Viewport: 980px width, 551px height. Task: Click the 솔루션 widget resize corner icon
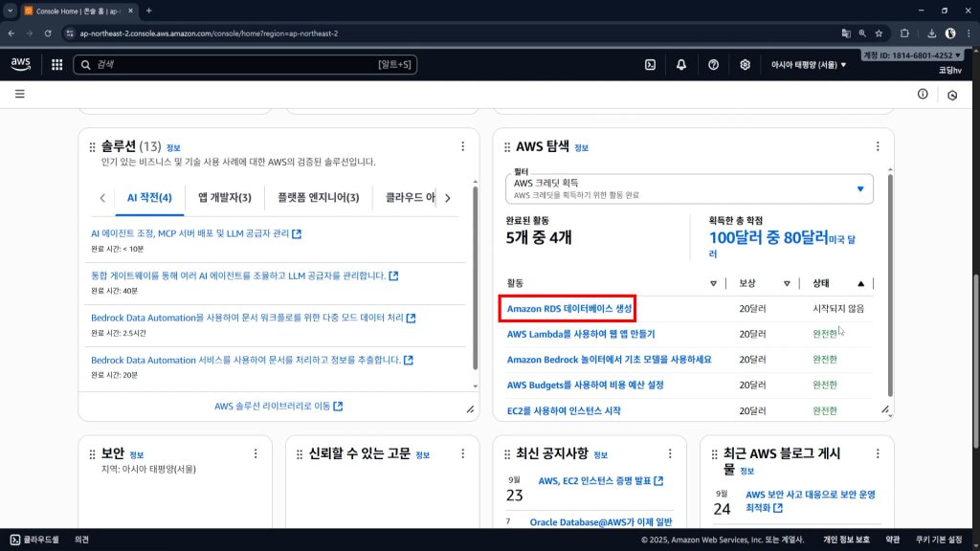[x=470, y=409]
